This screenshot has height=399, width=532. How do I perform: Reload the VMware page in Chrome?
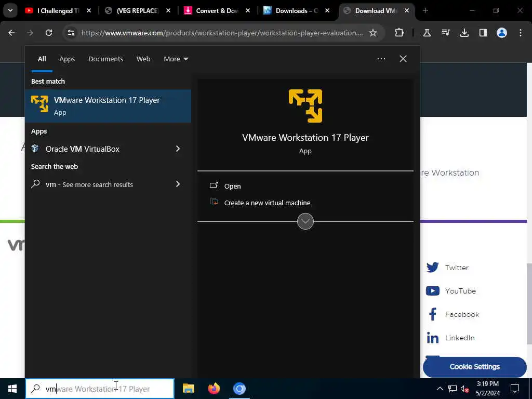click(49, 33)
